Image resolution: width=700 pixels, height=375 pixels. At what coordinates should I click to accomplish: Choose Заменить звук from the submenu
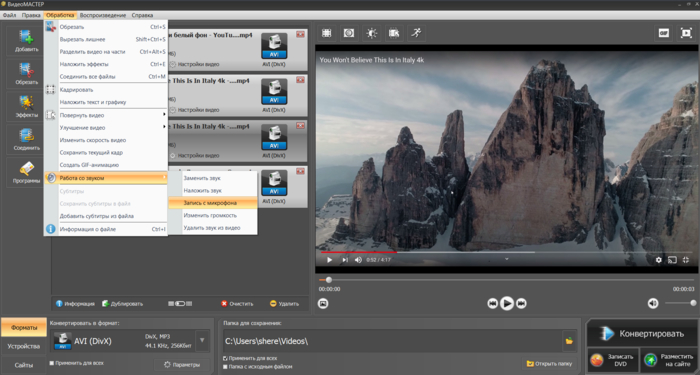click(x=213, y=178)
